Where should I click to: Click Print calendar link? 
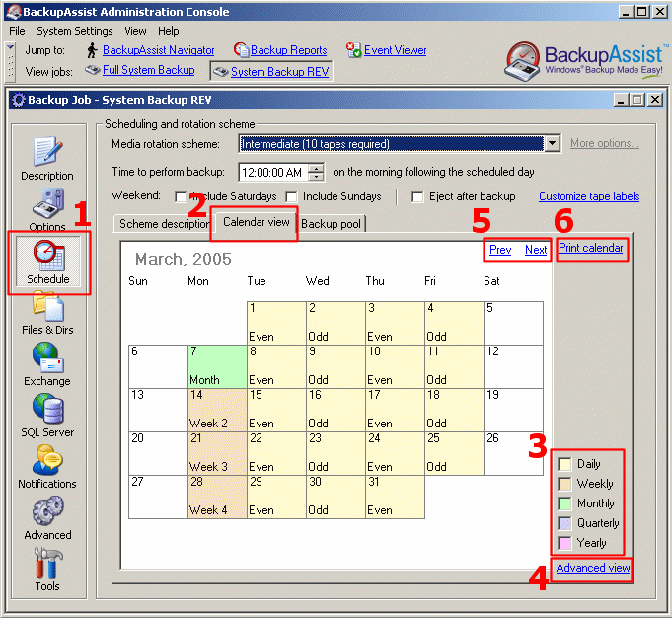point(590,248)
